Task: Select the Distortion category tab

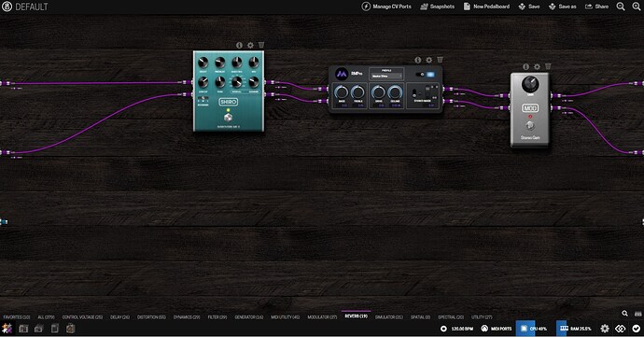Action: (x=151, y=317)
